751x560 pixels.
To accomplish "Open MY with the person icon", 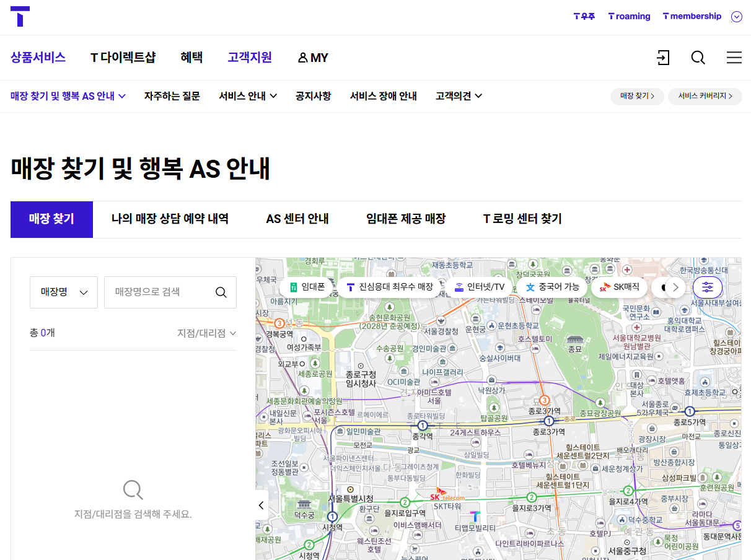I will [x=312, y=58].
